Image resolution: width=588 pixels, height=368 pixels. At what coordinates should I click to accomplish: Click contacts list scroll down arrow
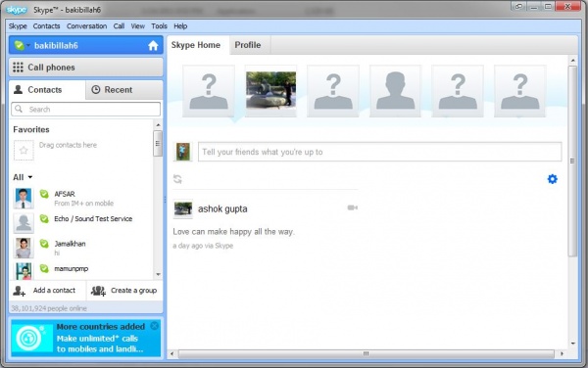click(158, 274)
